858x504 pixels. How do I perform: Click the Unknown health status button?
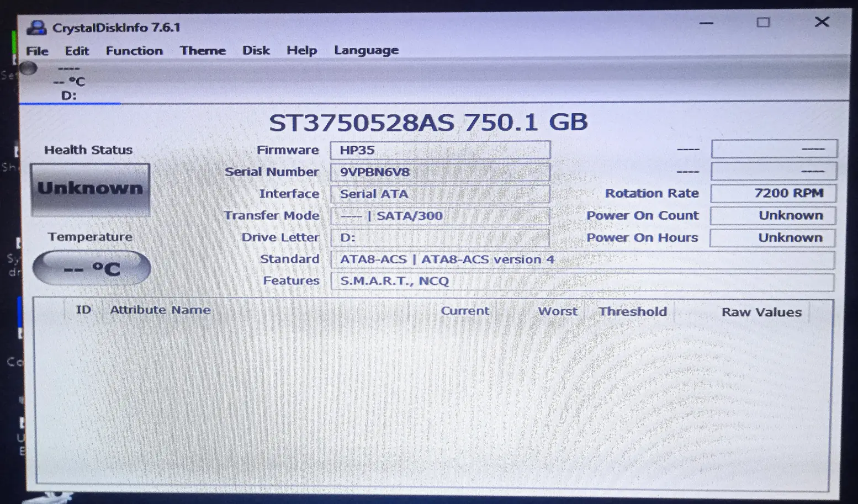[90, 189]
